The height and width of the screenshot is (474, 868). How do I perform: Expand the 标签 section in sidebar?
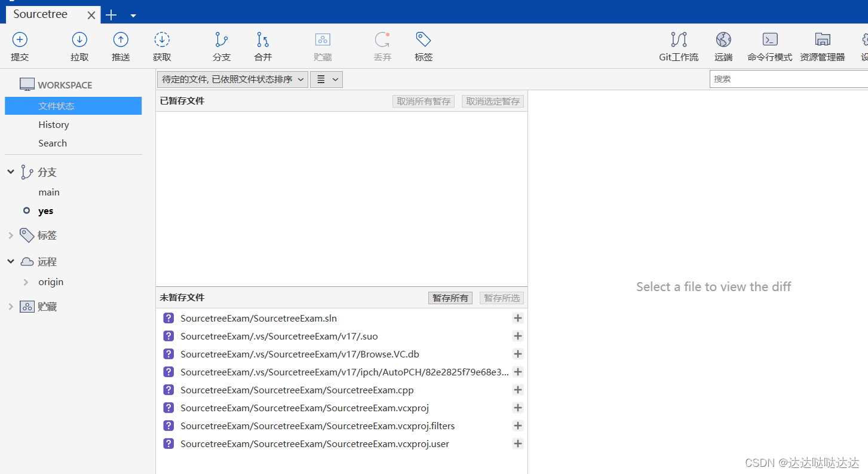coord(11,236)
